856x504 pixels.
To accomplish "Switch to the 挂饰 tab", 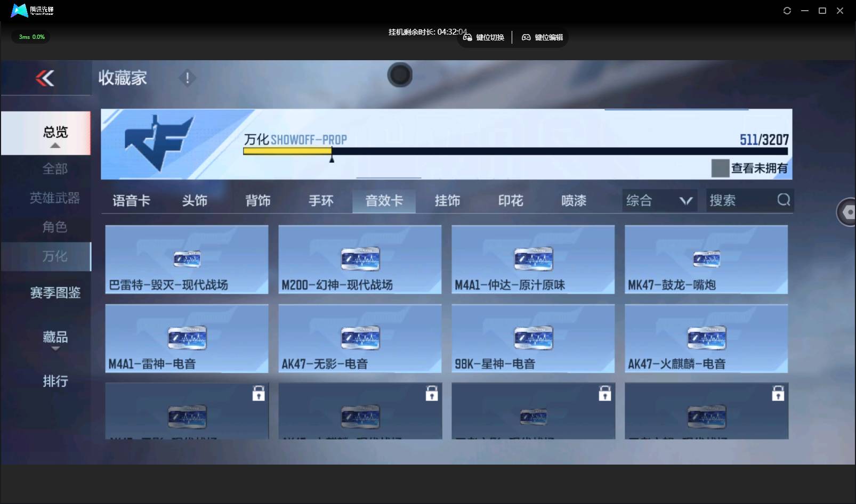I will tap(447, 201).
